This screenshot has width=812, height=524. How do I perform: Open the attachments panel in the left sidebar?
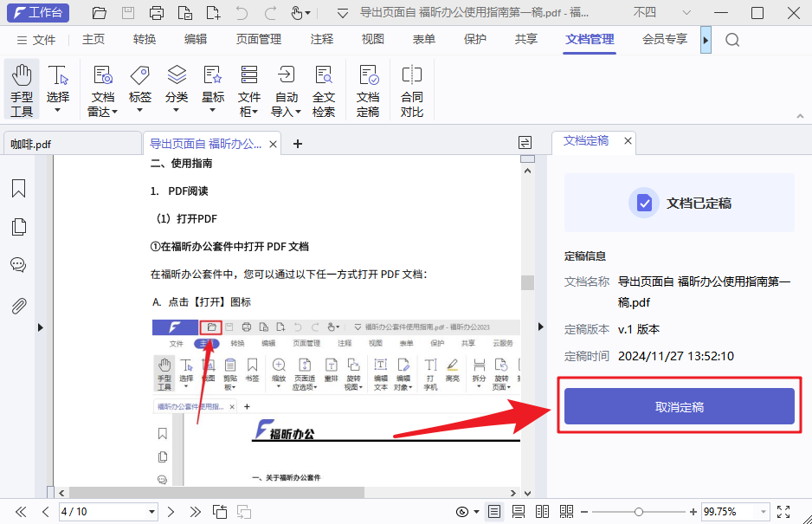point(18,303)
